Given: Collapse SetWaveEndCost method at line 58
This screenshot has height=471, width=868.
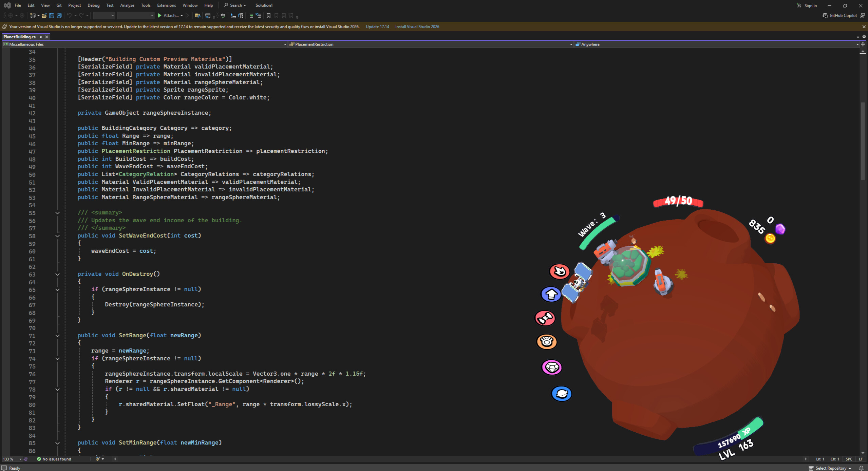Looking at the screenshot, I should click(x=57, y=236).
